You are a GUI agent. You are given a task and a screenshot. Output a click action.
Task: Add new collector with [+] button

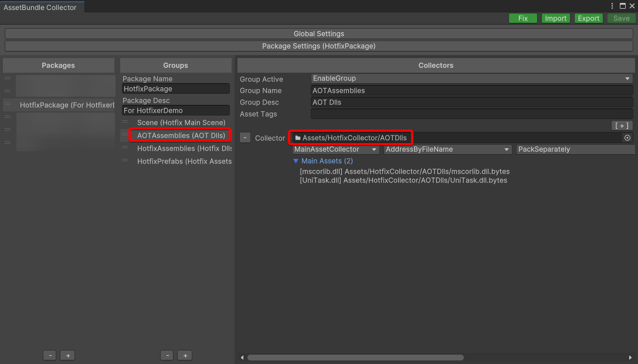(622, 125)
